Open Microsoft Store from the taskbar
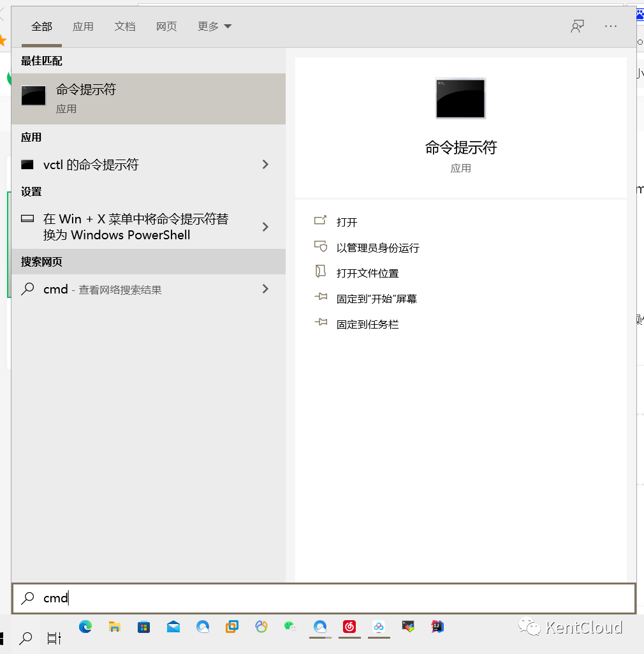The height and width of the screenshot is (654, 644). pos(144,627)
